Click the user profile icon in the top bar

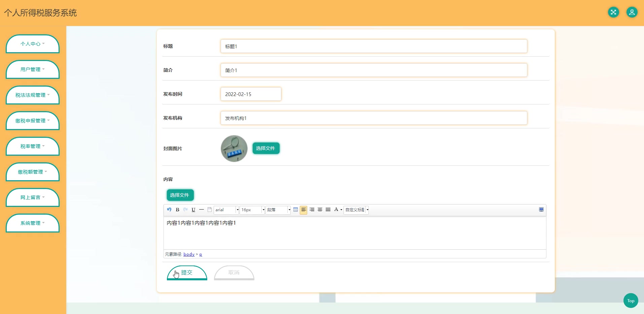[x=632, y=12]
